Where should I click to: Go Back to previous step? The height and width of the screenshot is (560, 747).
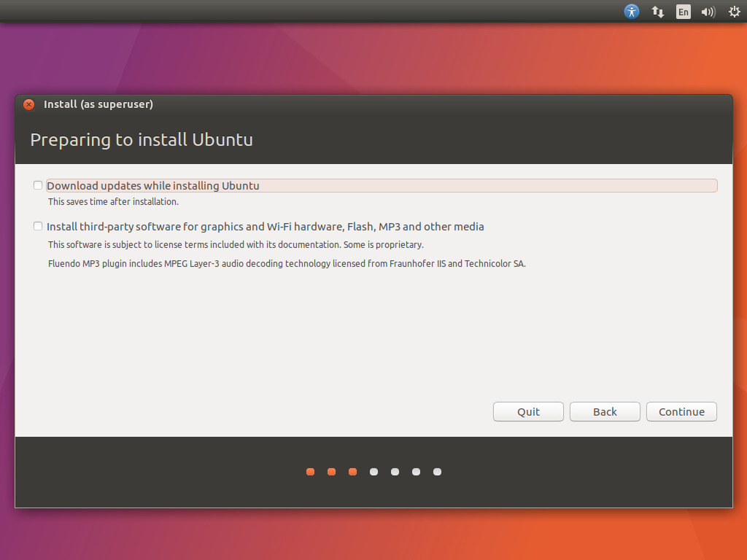tap(605, 412)
